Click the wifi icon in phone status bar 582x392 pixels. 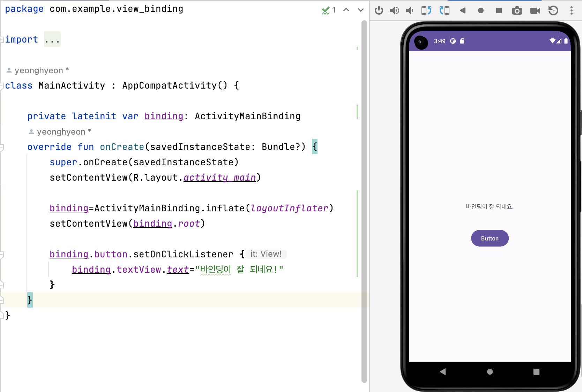coord(552,41)
